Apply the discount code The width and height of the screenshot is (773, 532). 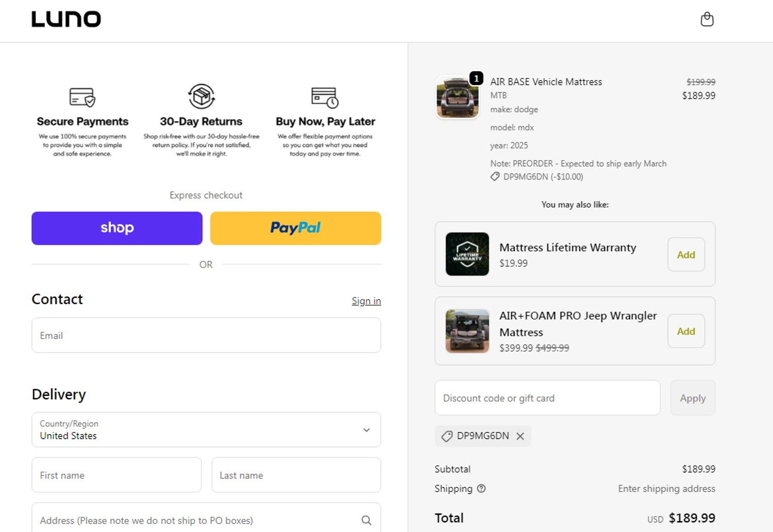[x=693, y=398]
